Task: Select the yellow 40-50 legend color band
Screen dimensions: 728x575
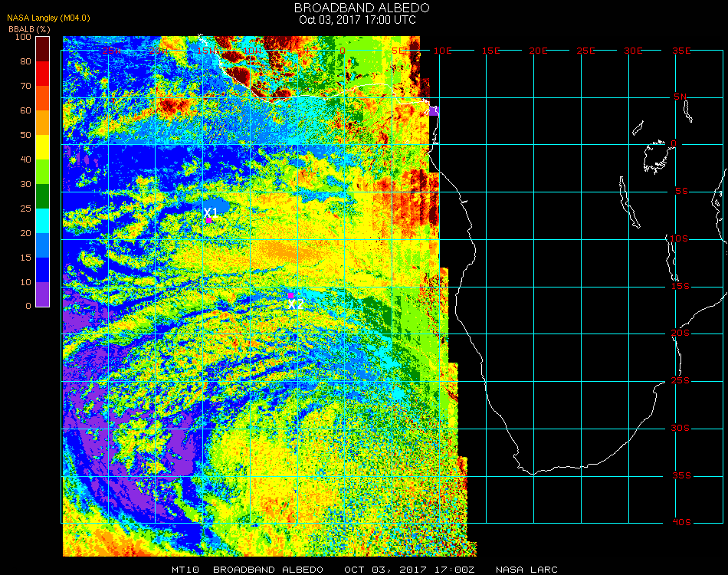Action: 42,147
